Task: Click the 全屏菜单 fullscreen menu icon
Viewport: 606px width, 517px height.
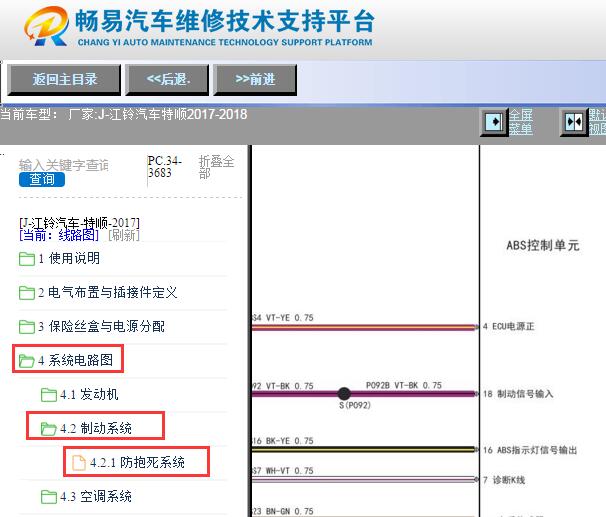Action: pos(494,122)
